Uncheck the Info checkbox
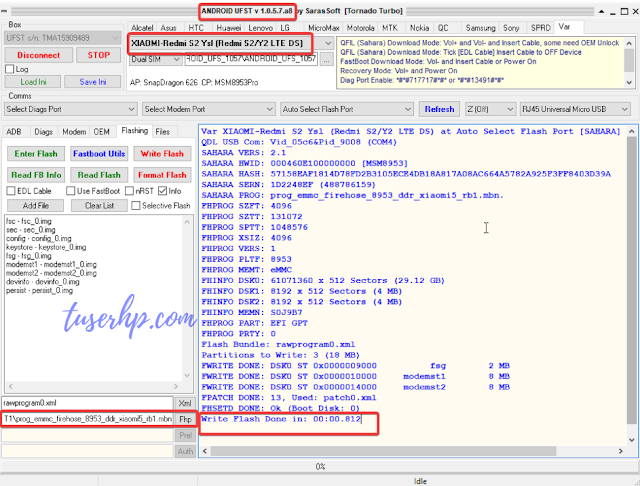This screenshot has height=486, width=640. pos(162,191)
